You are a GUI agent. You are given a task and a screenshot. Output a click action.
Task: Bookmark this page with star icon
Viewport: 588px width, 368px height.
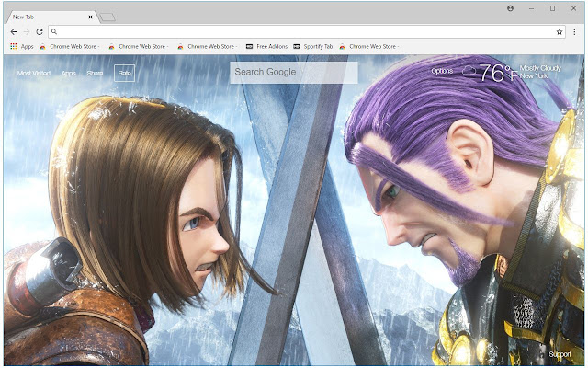point(560,32)
